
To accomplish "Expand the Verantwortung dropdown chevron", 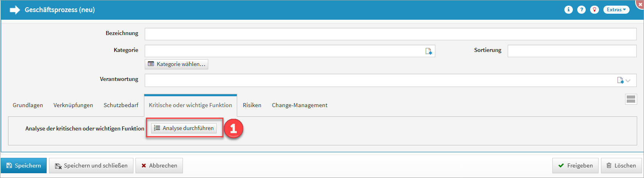I will coord(628,81).
